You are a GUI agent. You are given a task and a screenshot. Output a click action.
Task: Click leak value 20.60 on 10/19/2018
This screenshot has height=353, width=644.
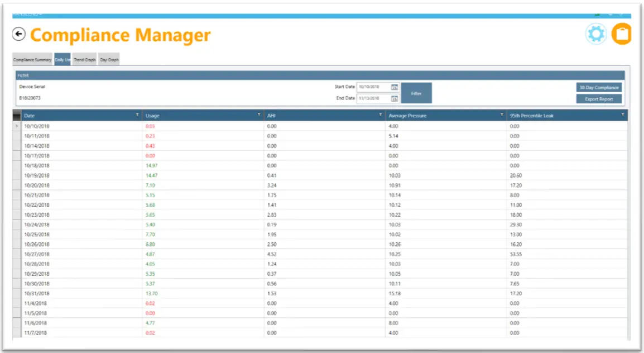[x=516, y=175]
